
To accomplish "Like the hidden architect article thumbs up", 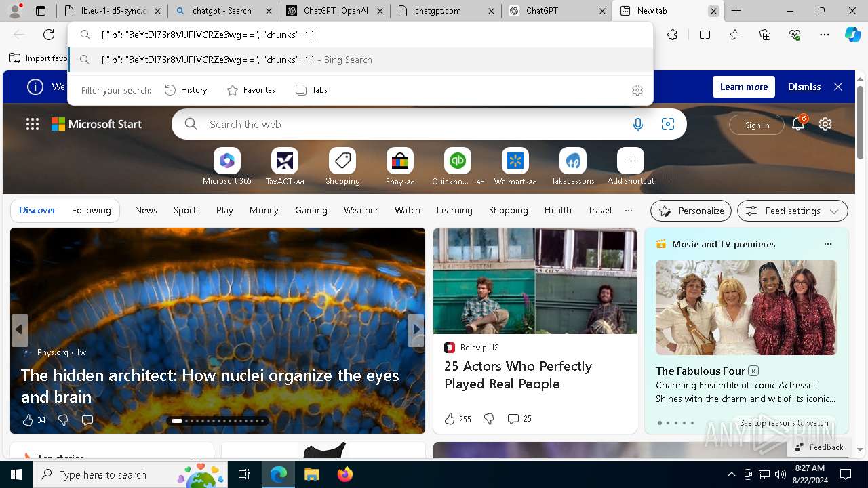I will tap(28, 420).
